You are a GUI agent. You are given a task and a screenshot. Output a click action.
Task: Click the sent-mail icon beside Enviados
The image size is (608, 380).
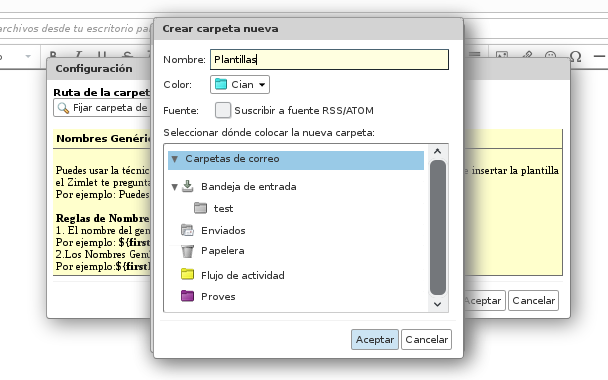(x=187, y=230)
